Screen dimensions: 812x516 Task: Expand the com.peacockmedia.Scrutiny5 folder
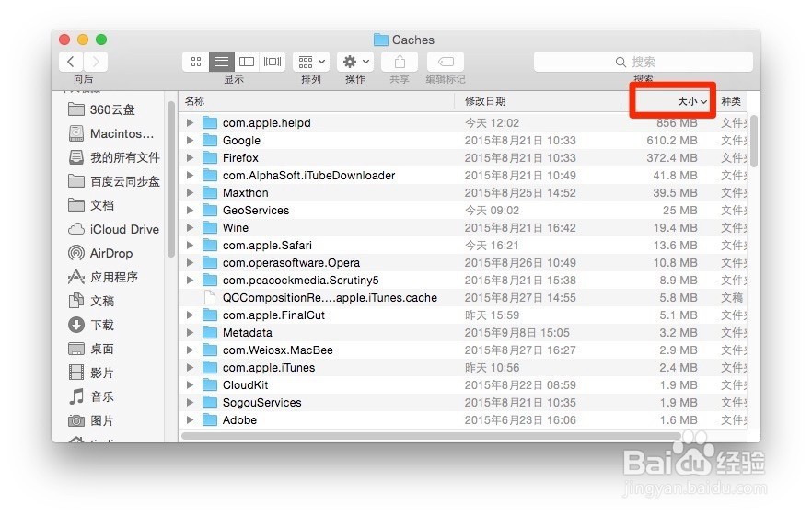[x=190, y=280]
